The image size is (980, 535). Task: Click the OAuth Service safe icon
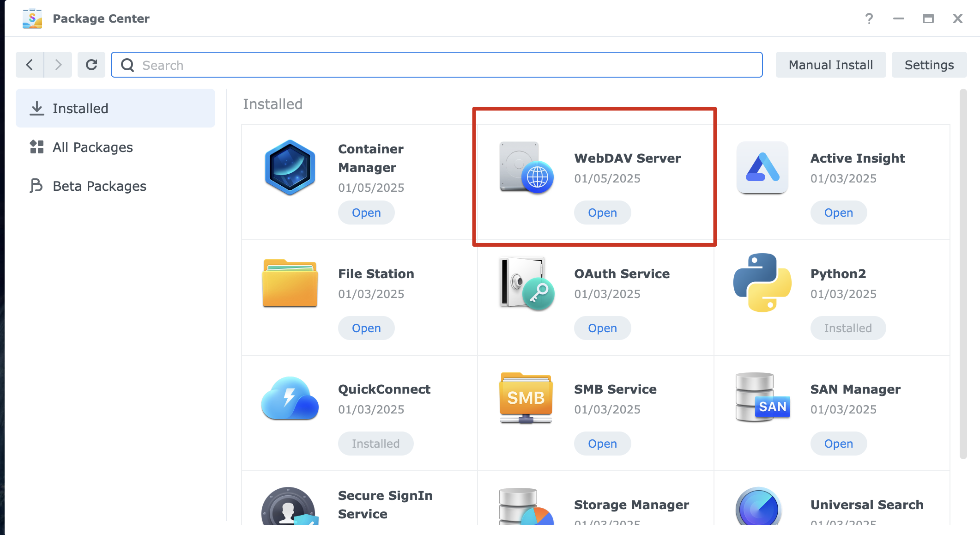point(526,283)
